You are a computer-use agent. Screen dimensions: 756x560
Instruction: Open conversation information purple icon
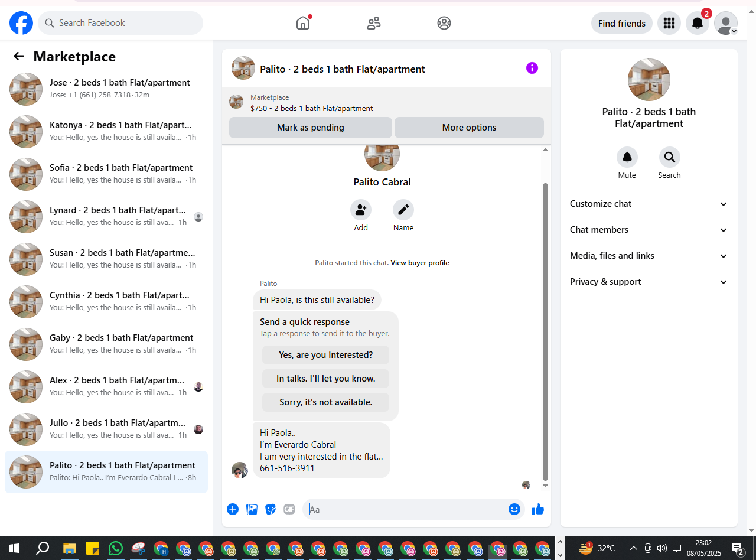coord(532,68)
